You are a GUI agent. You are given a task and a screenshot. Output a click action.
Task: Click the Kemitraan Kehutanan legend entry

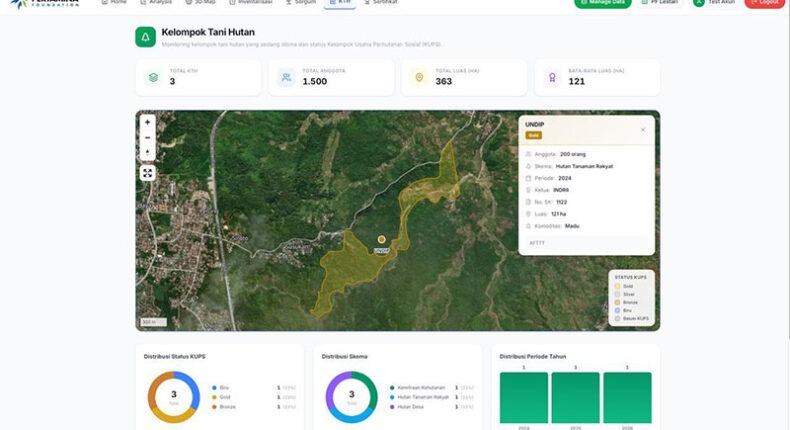pyautogui.click(x=432, y=388)
